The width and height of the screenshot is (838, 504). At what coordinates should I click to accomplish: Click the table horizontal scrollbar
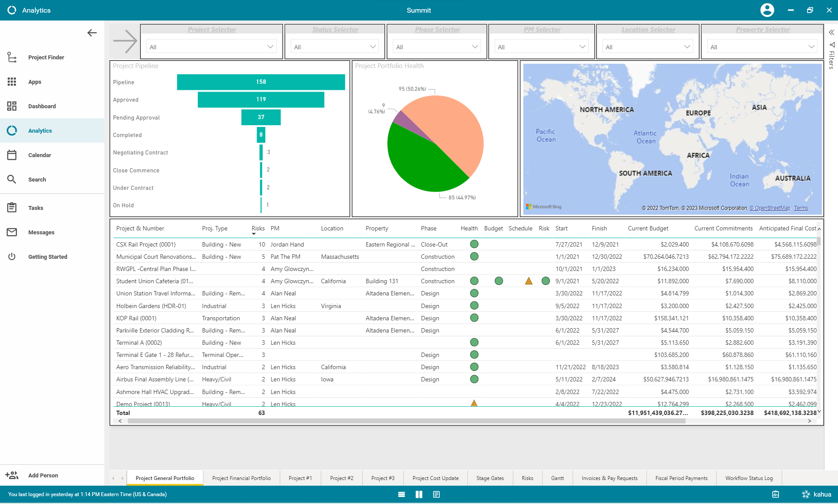point(406,421)
